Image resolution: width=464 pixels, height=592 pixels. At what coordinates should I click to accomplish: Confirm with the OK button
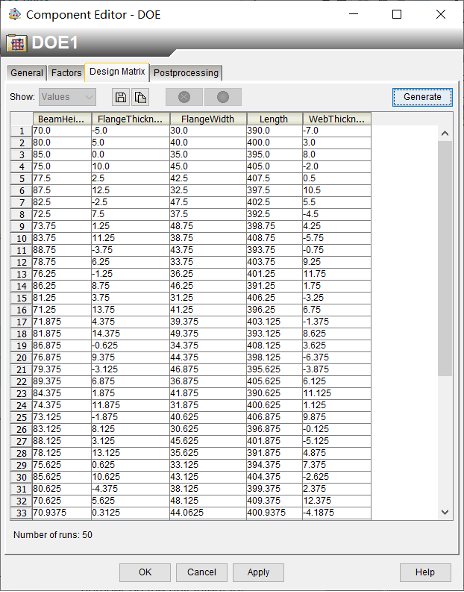tap(145, 572)
